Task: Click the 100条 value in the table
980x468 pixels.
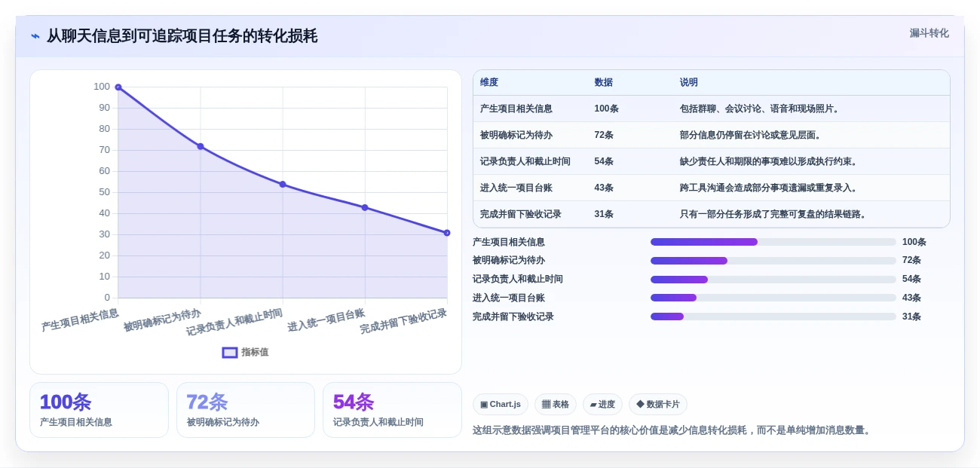Action: click(606, 109)
